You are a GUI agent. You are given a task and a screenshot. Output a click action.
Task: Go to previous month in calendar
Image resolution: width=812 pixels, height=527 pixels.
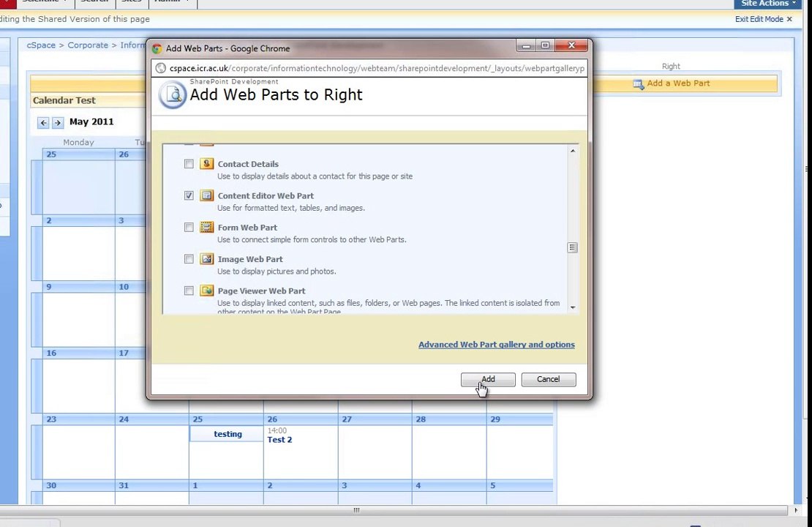click(x=43, y=123)
